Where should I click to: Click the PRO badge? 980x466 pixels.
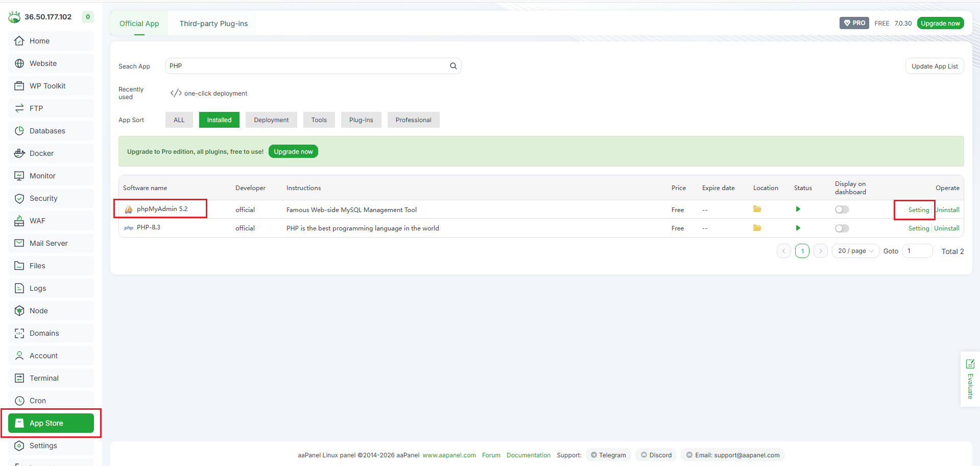854,23
